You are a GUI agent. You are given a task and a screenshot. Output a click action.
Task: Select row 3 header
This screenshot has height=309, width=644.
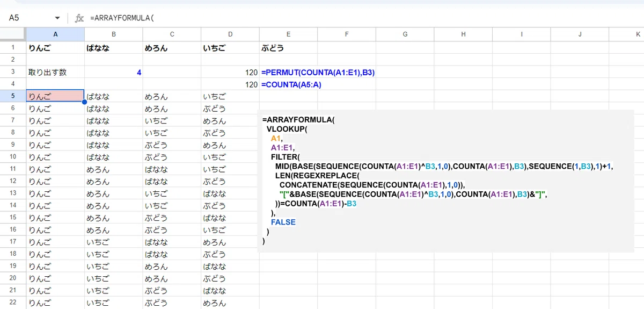click(13, 72)
